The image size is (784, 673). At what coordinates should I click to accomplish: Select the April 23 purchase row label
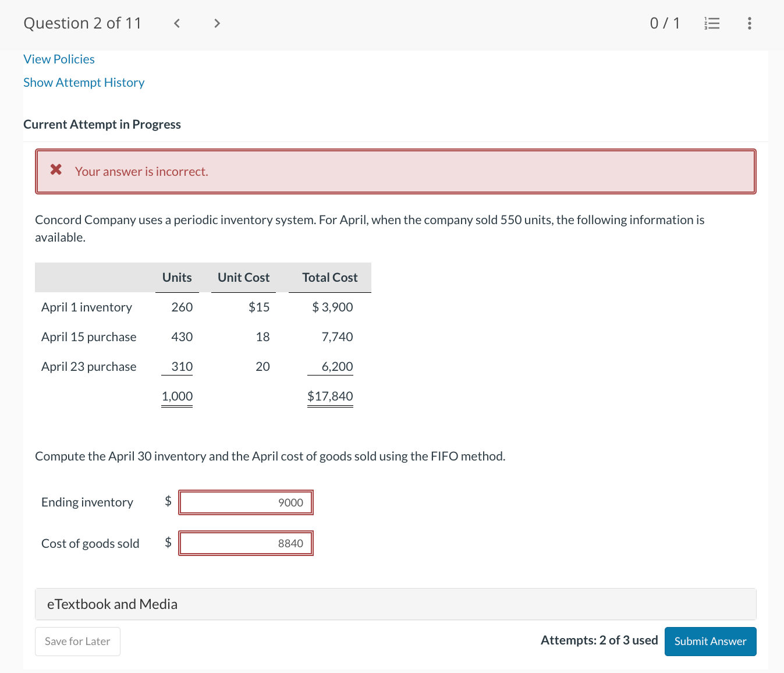click(x=89, y=367)
